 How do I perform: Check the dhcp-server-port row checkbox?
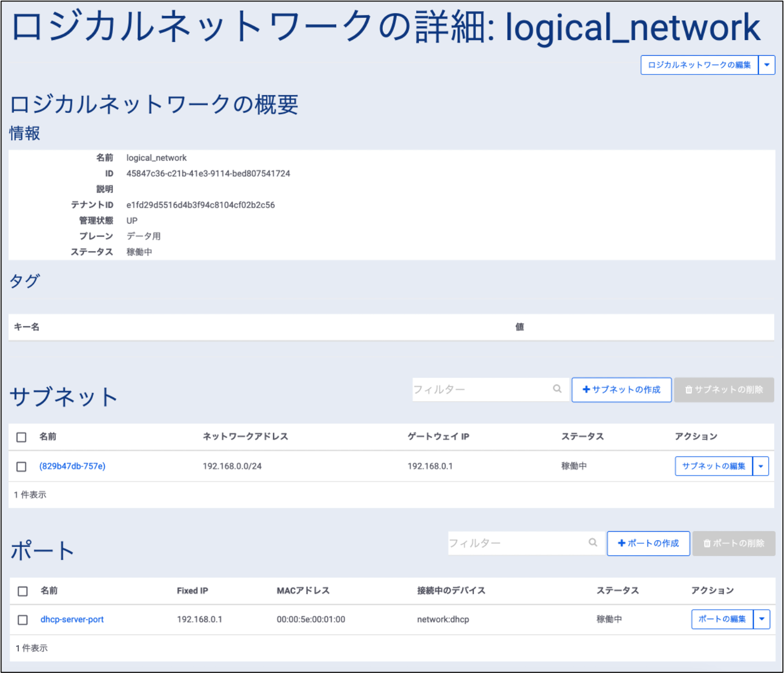coord(23,620)
